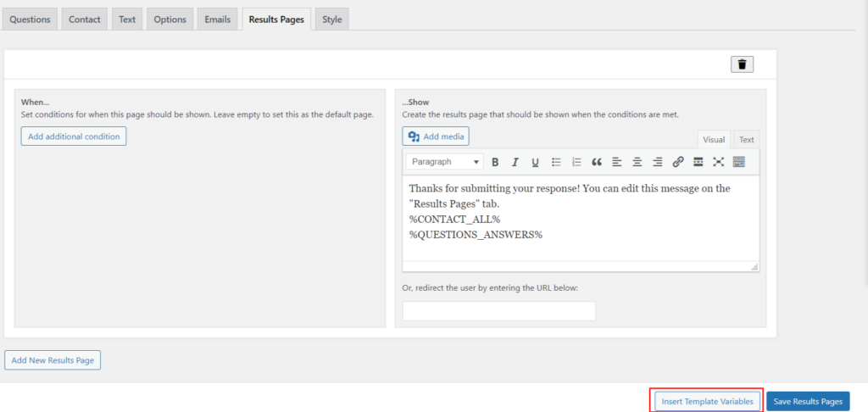
Task: Switch to the Questions tab
Action: tap(30, 19)
